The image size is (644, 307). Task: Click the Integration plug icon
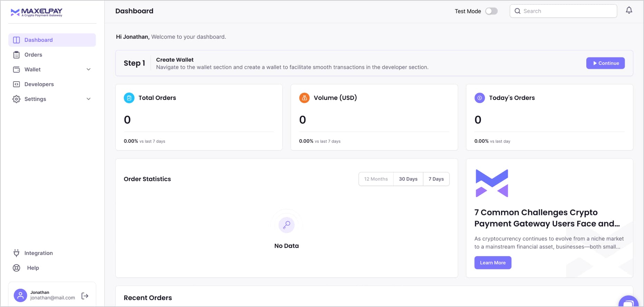point(16,253)
